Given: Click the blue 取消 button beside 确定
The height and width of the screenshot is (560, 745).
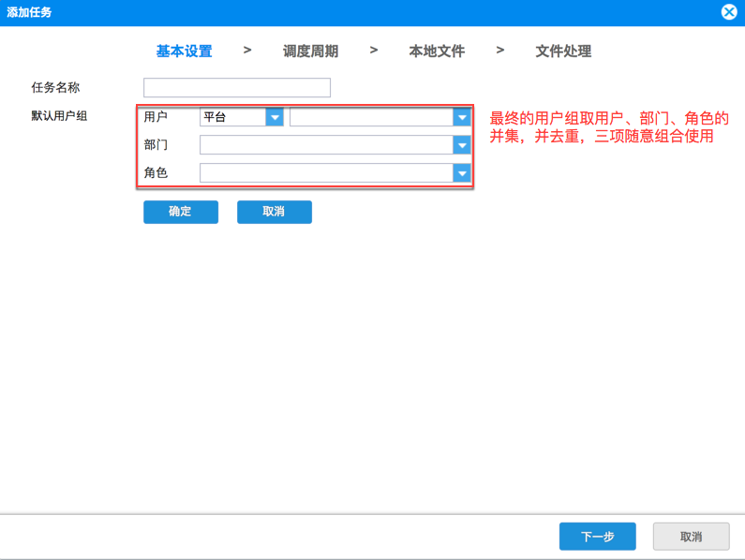Looking at the screenshot, I should coord(275,212).
